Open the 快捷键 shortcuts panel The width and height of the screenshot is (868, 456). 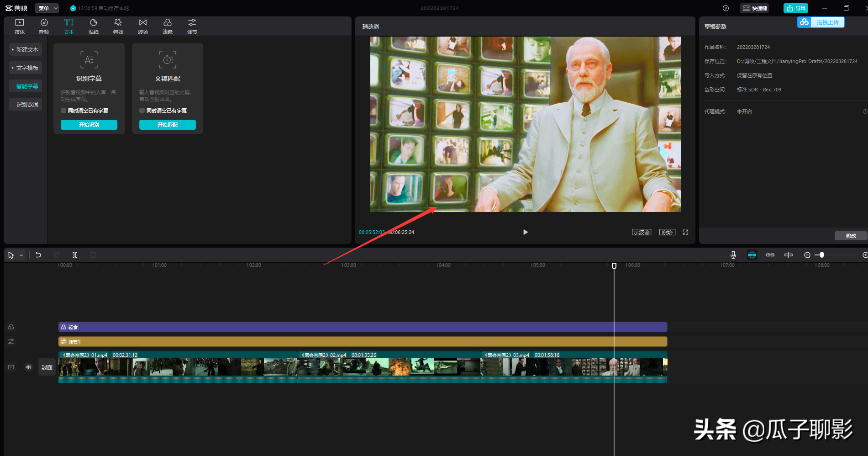click(x=755, y=8)
